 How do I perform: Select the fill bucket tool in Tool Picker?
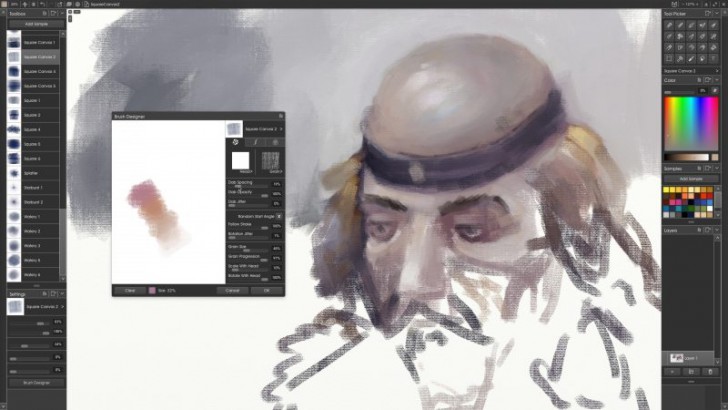coord(713,47)
